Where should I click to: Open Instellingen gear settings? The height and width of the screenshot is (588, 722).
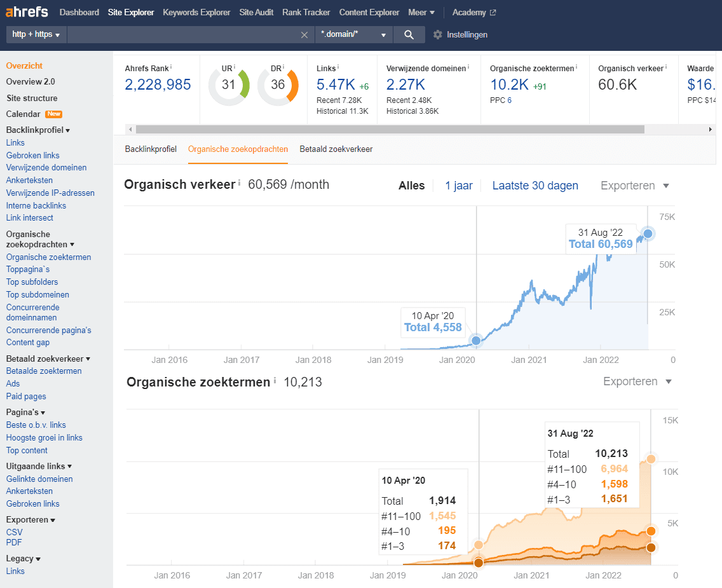point(460,34)
